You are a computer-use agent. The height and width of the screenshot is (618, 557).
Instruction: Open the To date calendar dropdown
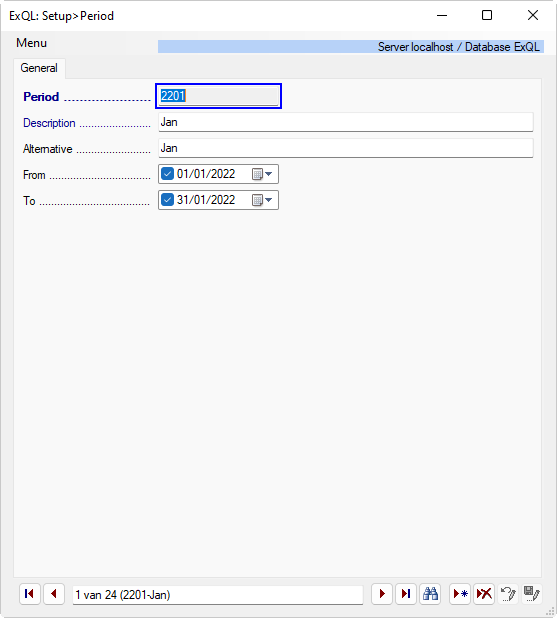263,200
